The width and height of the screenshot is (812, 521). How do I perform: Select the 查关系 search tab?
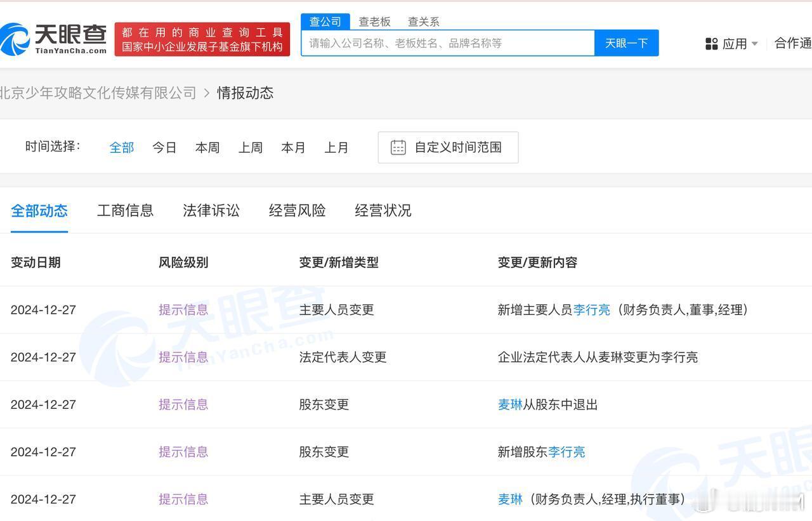423,22
